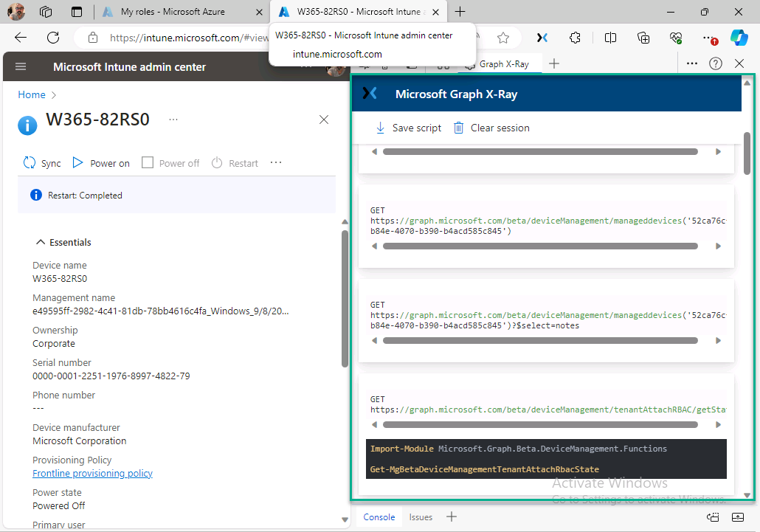The height and width of the screenshot is (532, 760).
Task: Click the Import-Module command line
Action: tap(519, 449)
